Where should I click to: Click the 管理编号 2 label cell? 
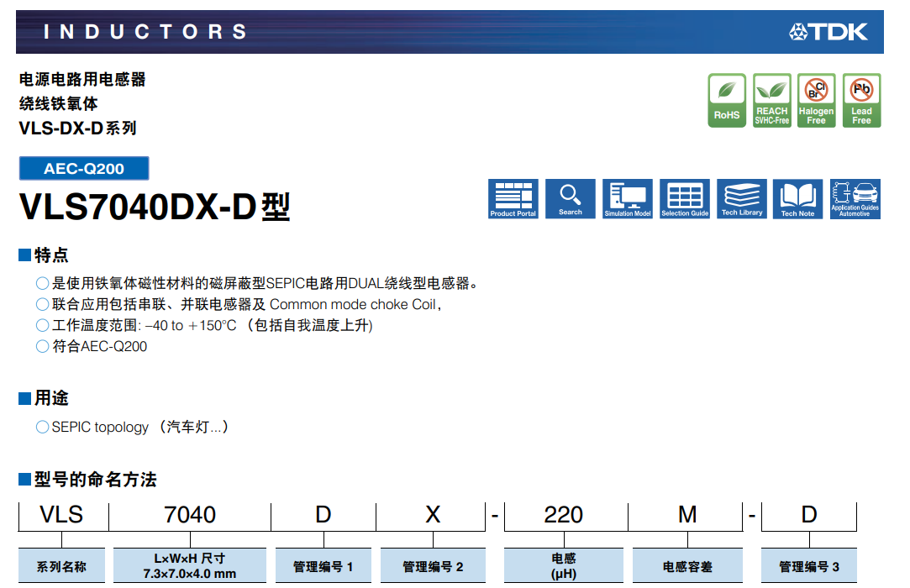point(433,566)
